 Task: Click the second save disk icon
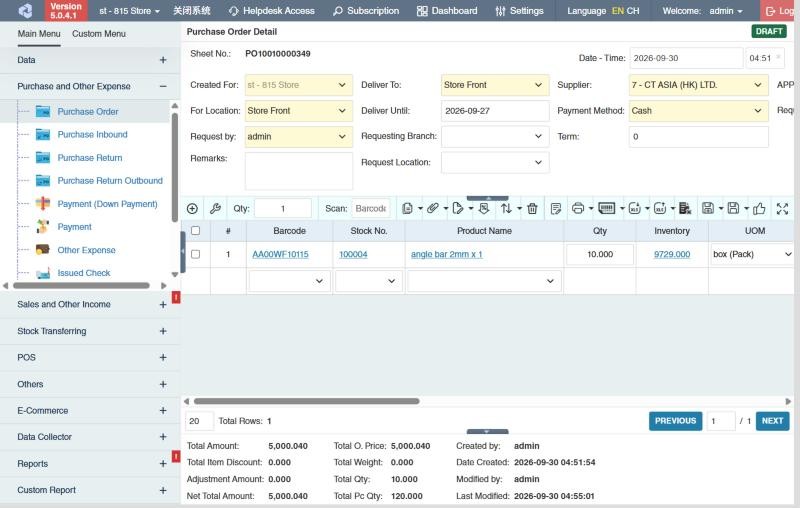pos(733,208)
